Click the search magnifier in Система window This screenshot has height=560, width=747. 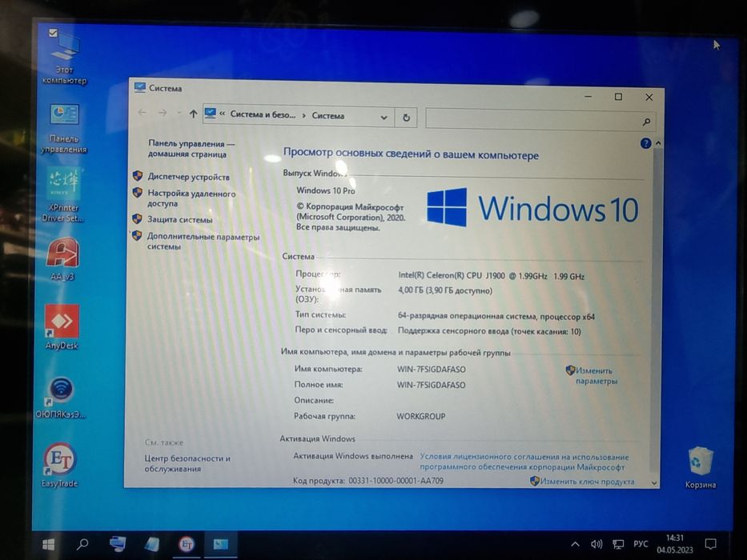click(646, 122)
